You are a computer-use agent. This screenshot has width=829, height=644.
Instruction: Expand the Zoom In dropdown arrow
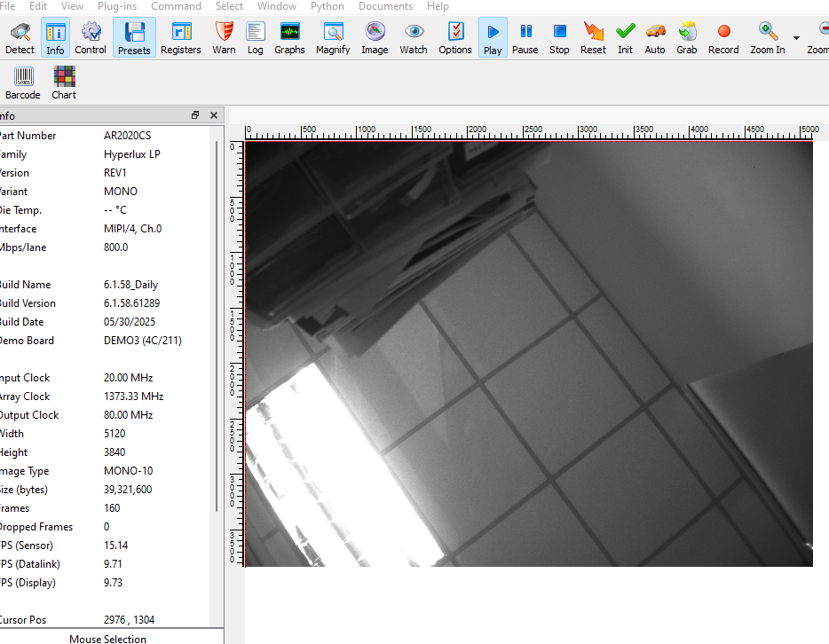click(x=796, y=38)
